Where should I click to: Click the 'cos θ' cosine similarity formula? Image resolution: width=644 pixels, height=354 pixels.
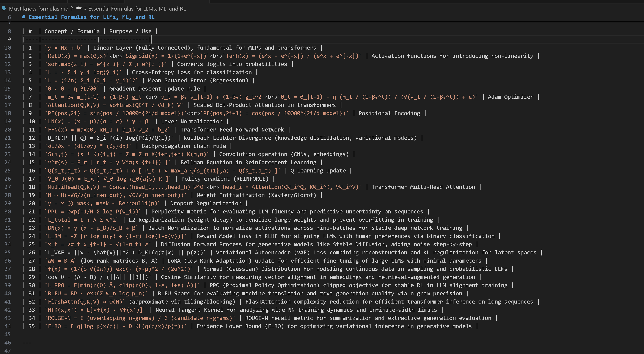coord(98,277)
